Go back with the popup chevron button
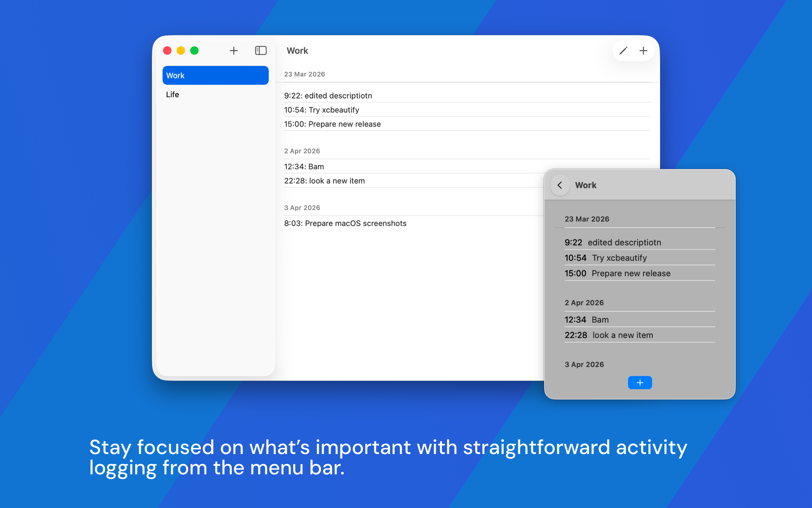The height and width of the screenshot is (508, 812). [x=560, y=185]
